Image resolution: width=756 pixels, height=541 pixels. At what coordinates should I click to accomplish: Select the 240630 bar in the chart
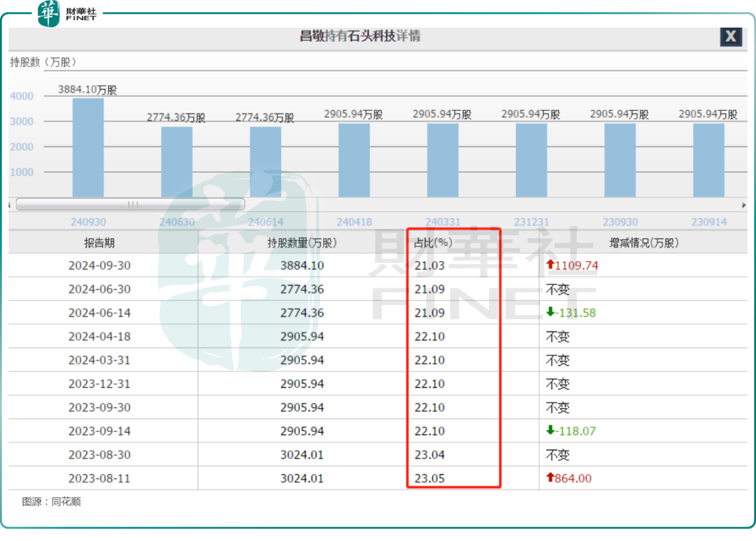176,162
